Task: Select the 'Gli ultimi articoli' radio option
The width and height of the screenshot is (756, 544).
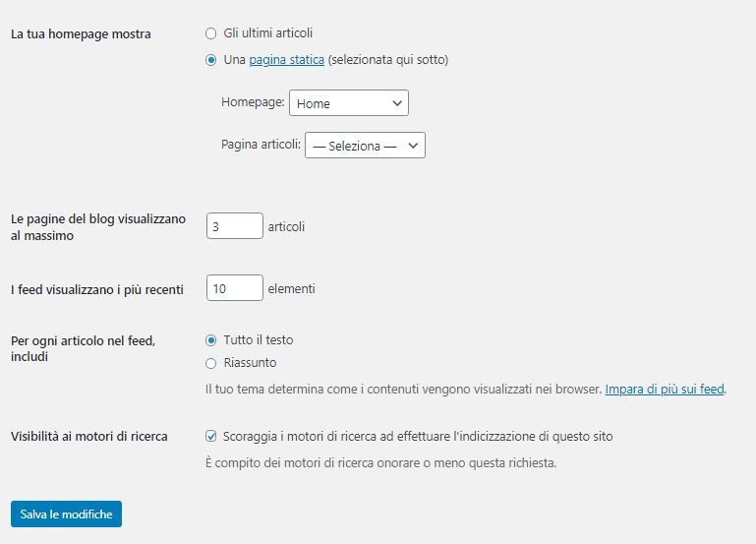Action: pyautogui.click(x=210, y=33)
